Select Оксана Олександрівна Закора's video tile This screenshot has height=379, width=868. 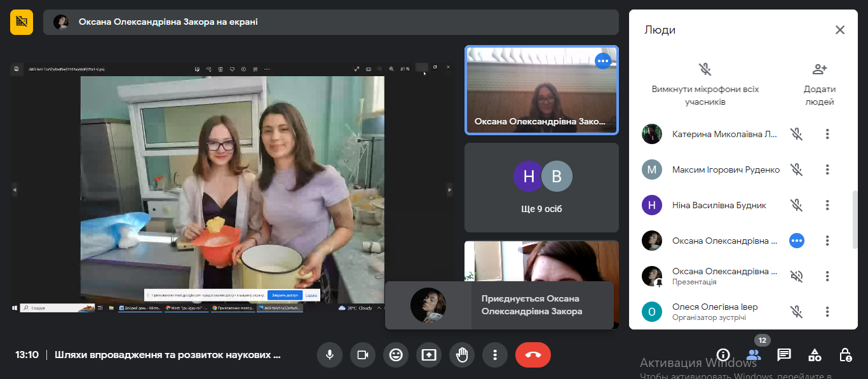tap(541, 90)
